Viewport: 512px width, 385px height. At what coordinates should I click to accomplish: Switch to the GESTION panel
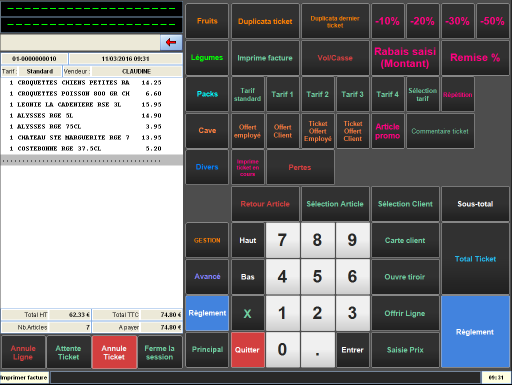207,240
